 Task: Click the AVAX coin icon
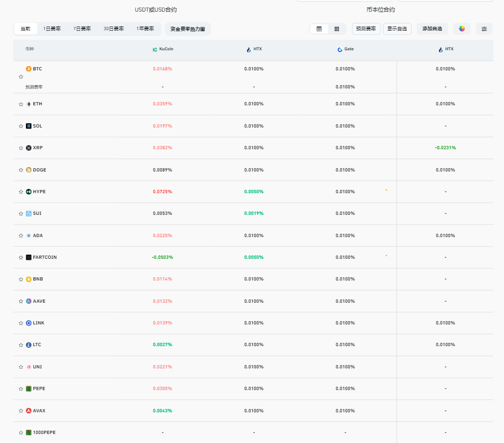click(29, 411)
